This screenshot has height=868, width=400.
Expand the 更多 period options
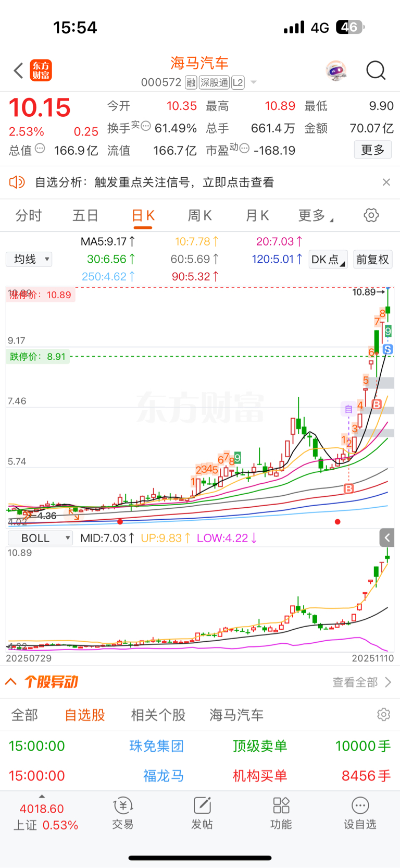(x=316, y=215)
